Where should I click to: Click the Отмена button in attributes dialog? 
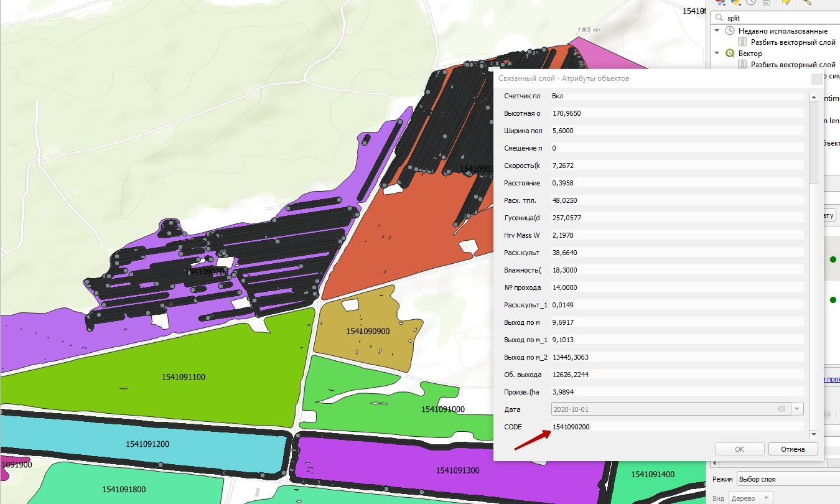(x=793, y=449)
